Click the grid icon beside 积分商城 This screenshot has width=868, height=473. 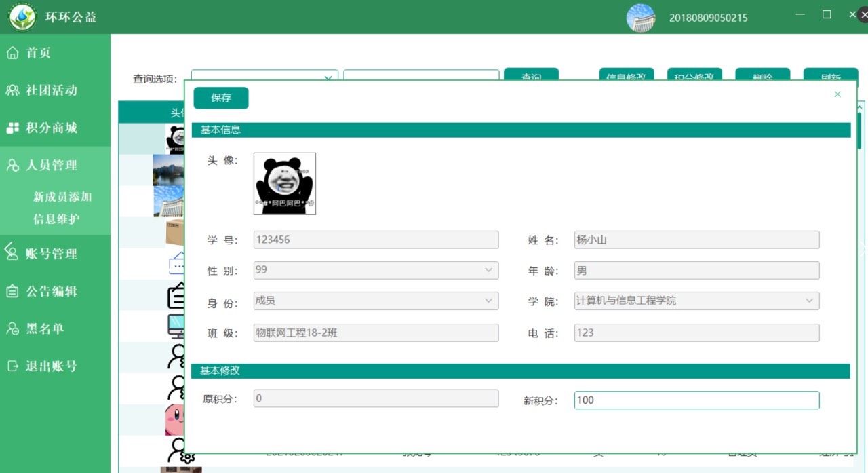[12, 128]
